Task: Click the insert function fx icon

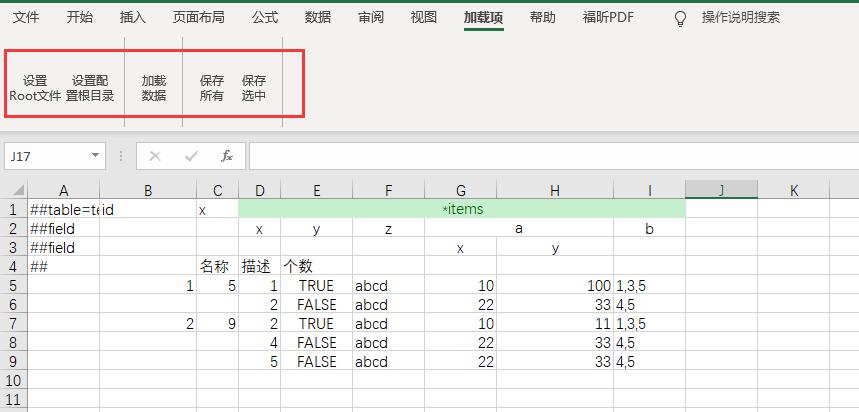Action: tap(227, 156)
